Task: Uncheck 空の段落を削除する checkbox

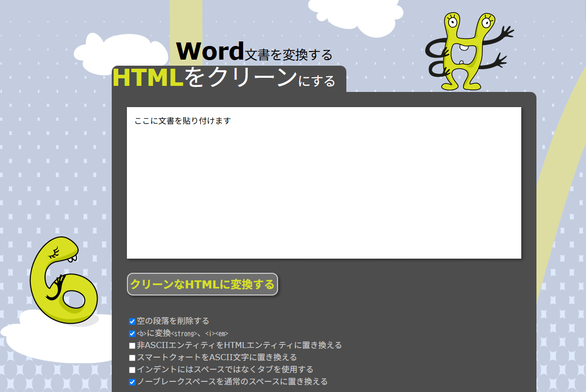Action: pos(132,321)
